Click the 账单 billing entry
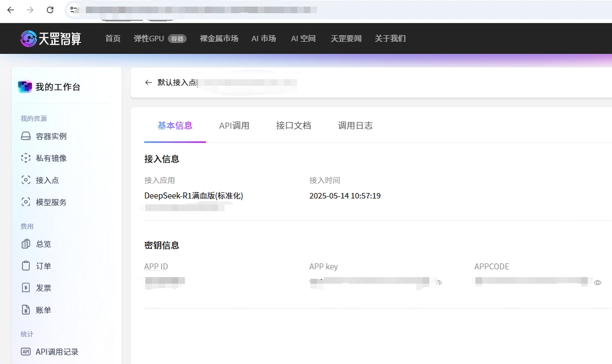Image resolution: width=612 pixels, height=364 pixels. 43,310
